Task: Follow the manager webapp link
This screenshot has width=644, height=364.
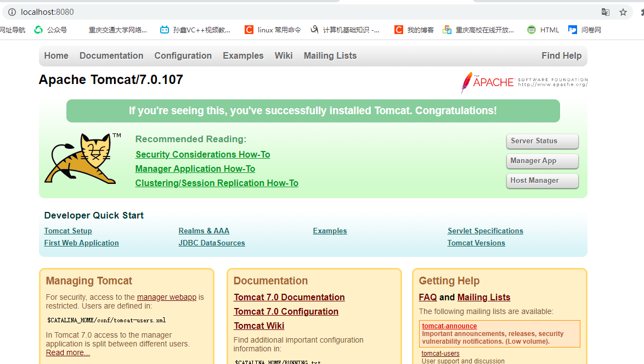Action: [x=167, y=297]
